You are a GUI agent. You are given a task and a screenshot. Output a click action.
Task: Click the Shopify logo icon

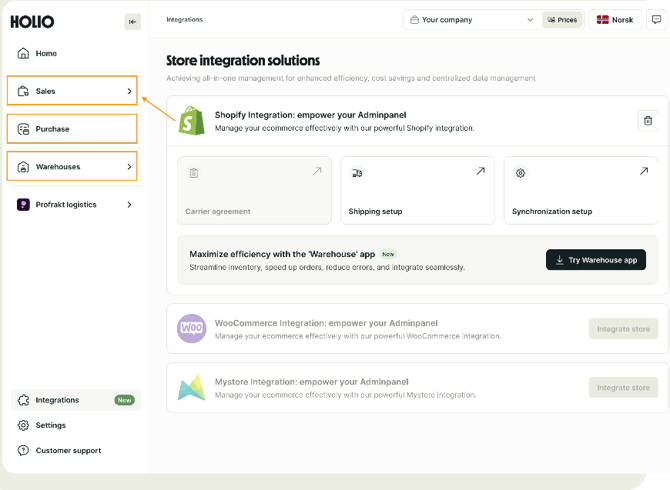click(191, 121)
